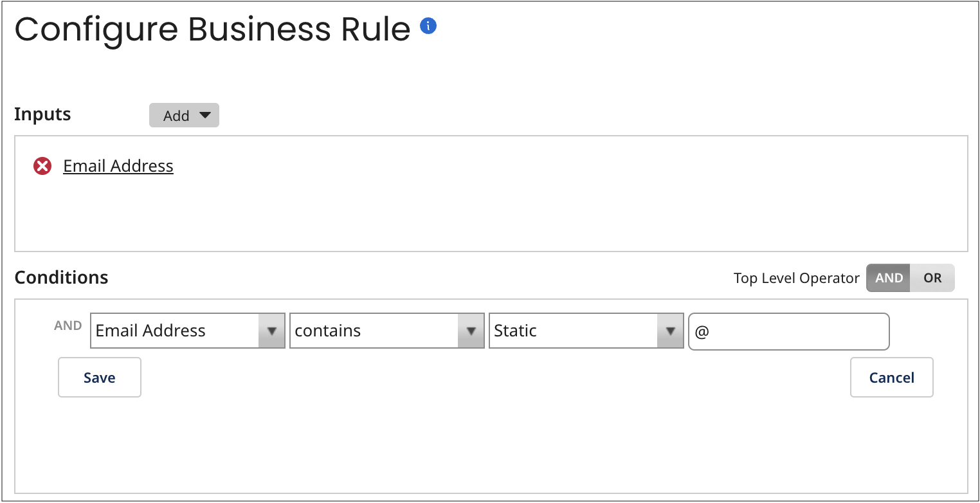Click the info icon beside Configure Business Rule
The image size is (980, 503).
pyautogui.click(x=428, y=26)
